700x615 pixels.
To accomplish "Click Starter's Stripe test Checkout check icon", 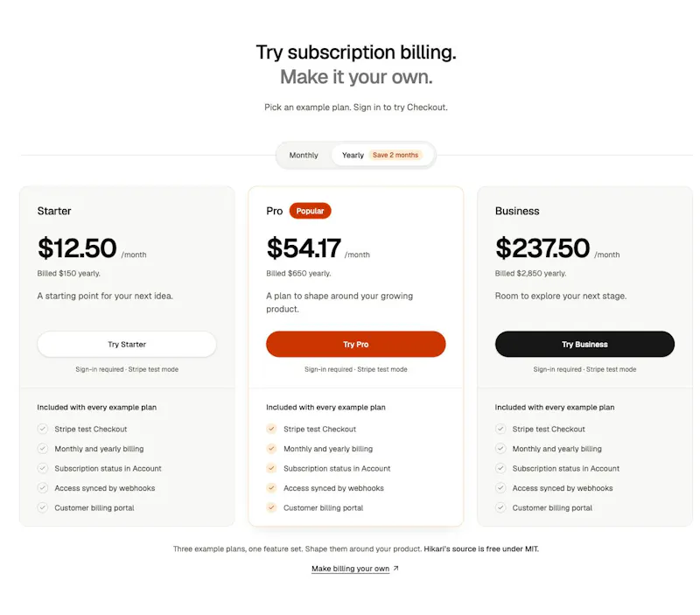I will [x=42, y=429].
